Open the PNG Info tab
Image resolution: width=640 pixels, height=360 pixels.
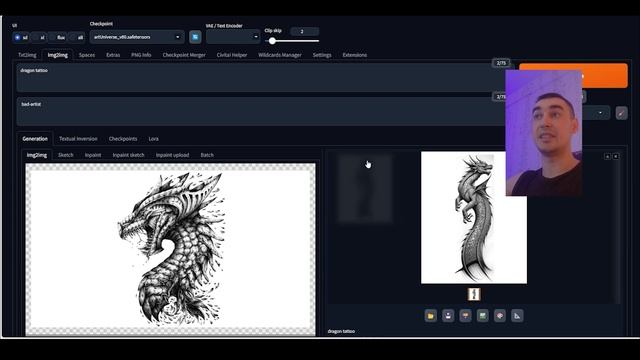coord(141,55)
